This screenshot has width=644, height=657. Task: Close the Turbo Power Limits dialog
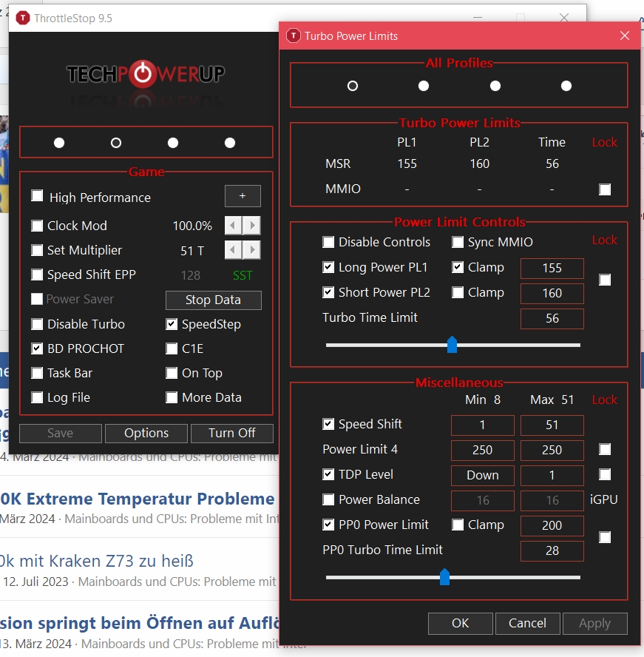[624, 36]
